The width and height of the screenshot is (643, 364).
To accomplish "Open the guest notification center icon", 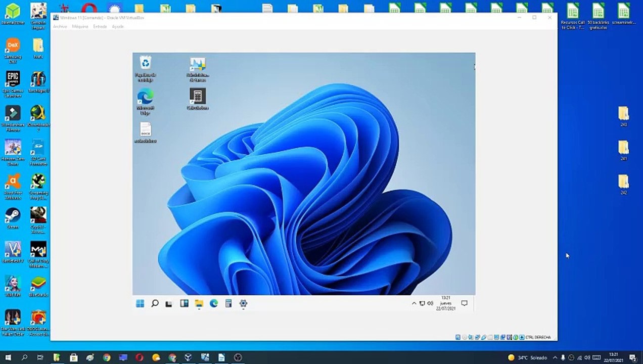I will point(464,303).
